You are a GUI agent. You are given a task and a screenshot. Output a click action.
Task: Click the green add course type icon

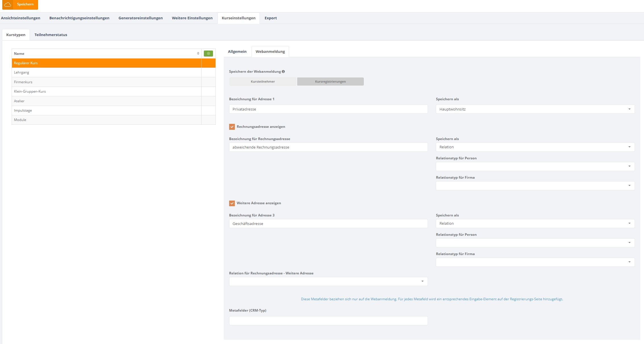208,53
